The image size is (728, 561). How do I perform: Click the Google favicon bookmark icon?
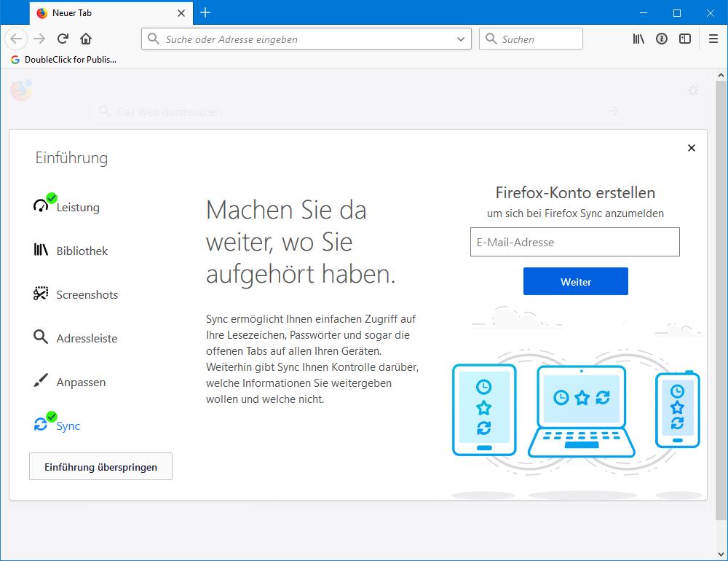point(15,60)
